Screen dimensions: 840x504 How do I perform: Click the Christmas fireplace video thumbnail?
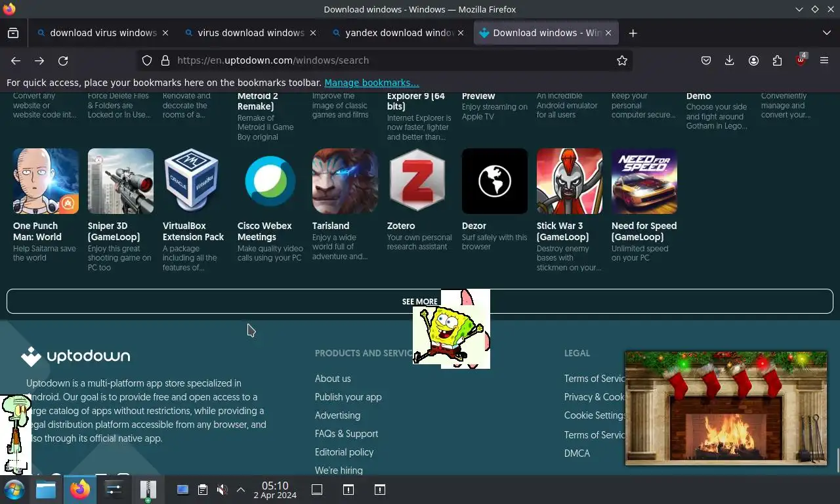point(726,408)
